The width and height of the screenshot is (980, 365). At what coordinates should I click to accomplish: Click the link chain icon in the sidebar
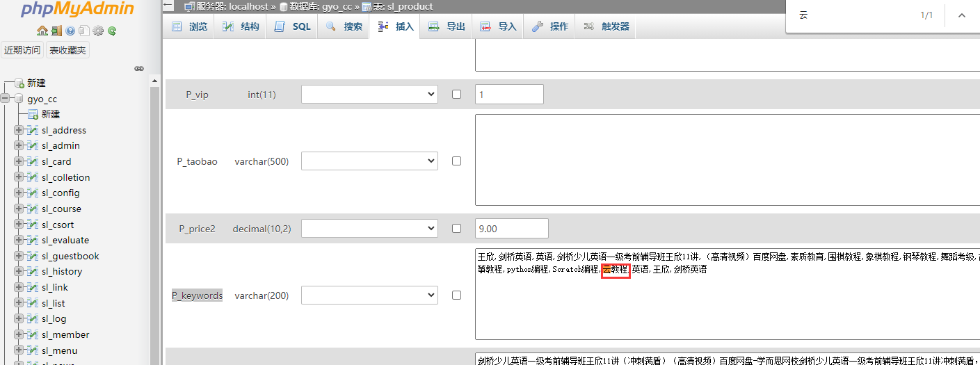[138, 68]
